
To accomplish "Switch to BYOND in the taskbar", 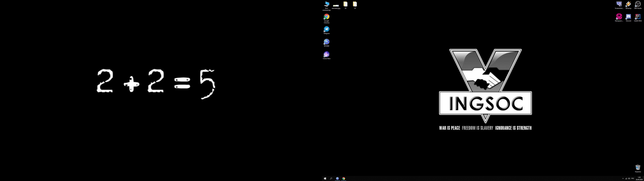I will pyautogui.click(x=337, y=178).
